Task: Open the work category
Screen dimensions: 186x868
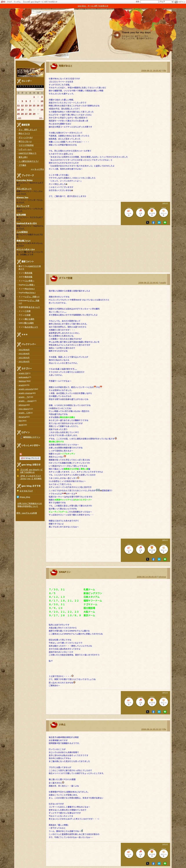Action: pos(21,425)
